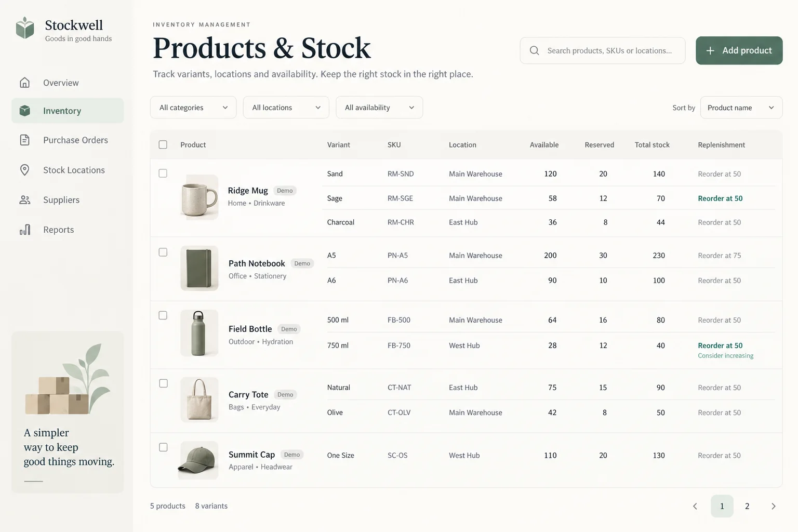798x532 pixels.
Task: Open the All locations dropdown
Action: [x=286, y=108]
